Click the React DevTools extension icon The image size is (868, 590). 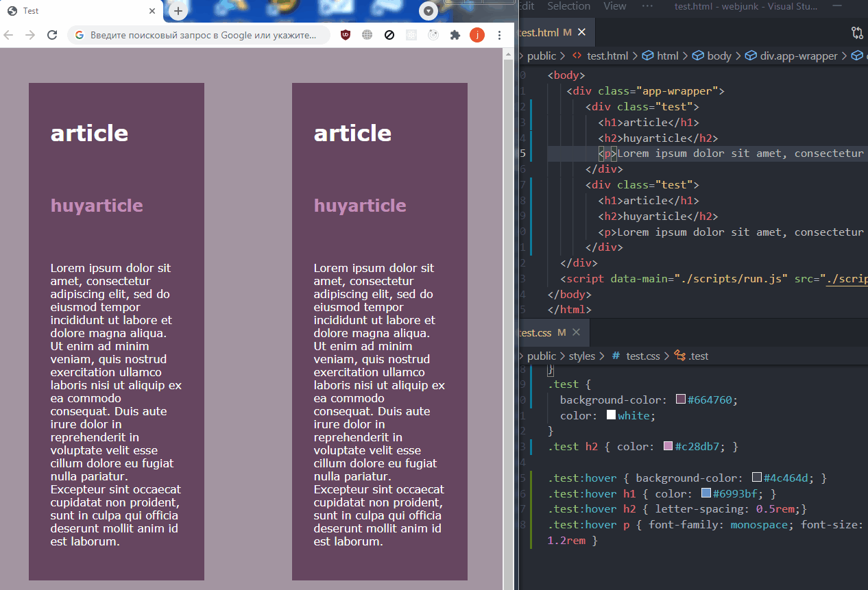[411, 35]
